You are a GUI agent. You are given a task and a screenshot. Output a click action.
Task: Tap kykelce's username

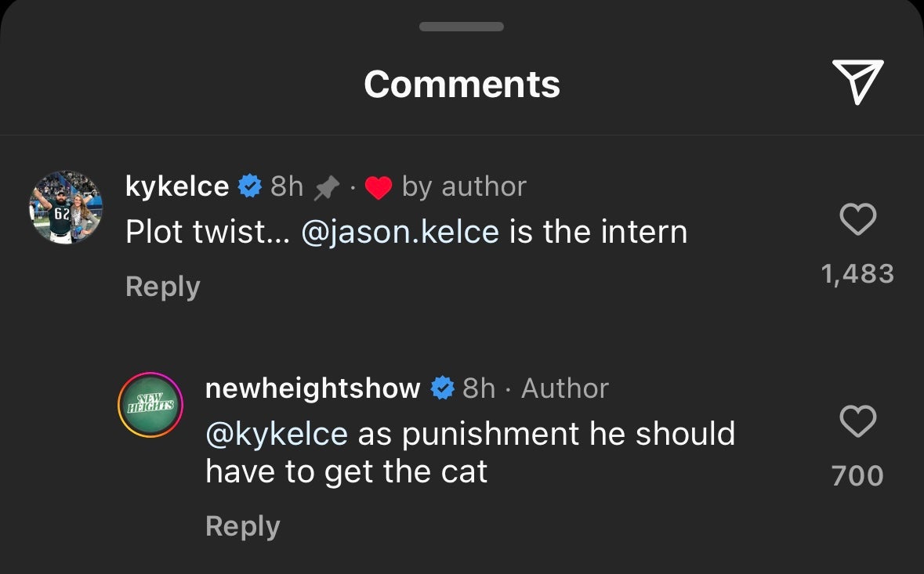pos(177,186)
